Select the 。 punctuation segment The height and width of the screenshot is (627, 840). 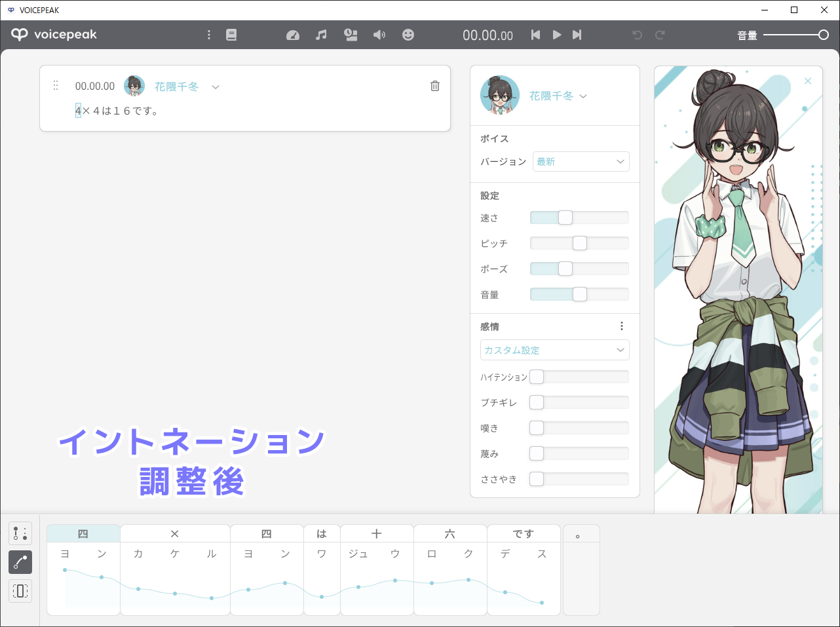pyautogui.click(x=581, y=533)
